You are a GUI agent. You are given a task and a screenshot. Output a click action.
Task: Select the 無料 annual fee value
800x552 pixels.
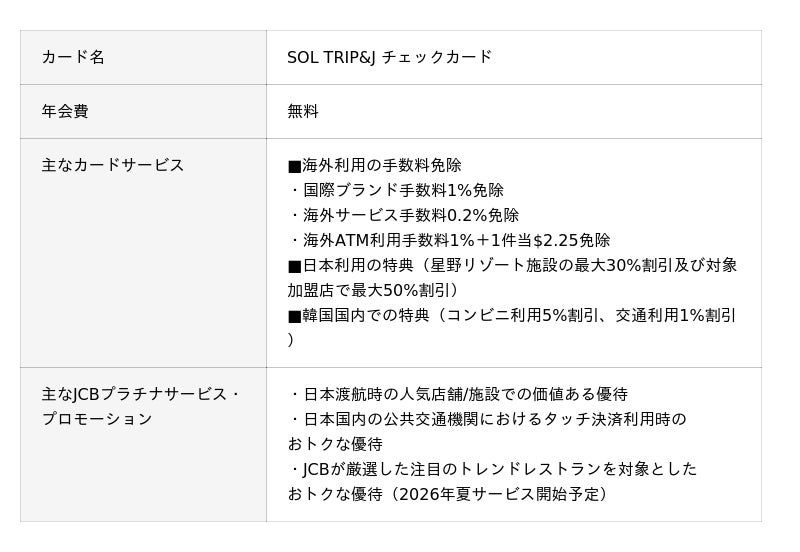pos(303,111)
